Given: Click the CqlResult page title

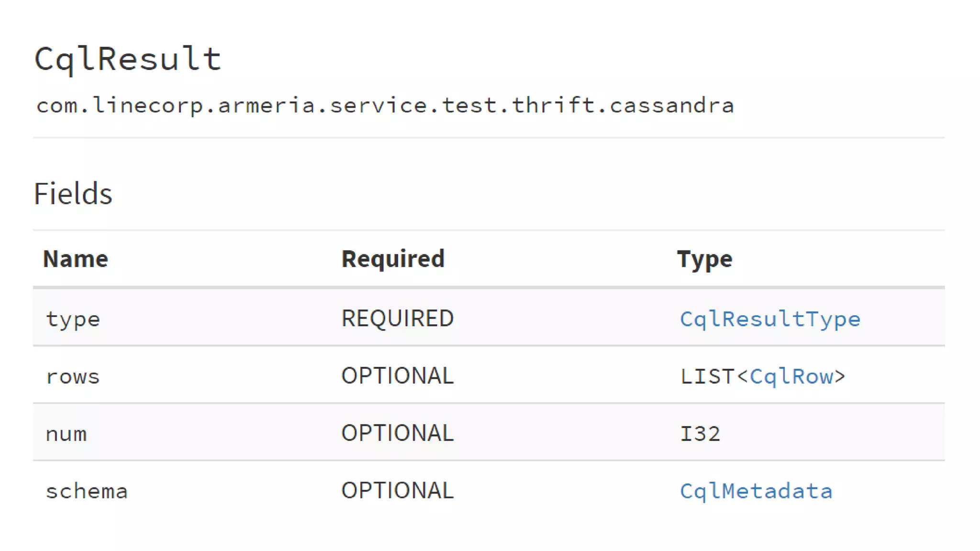Looking at the screenshot, I should click(128, 59).
